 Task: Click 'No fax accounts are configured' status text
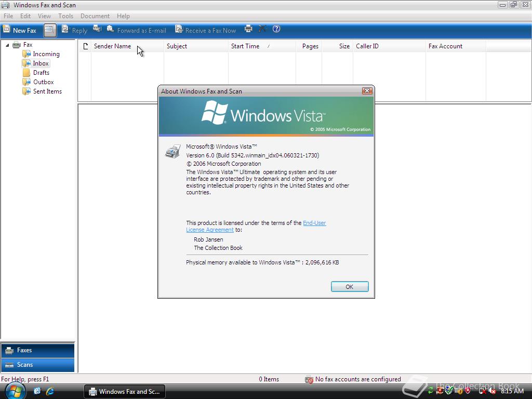[x=358, y=379]
